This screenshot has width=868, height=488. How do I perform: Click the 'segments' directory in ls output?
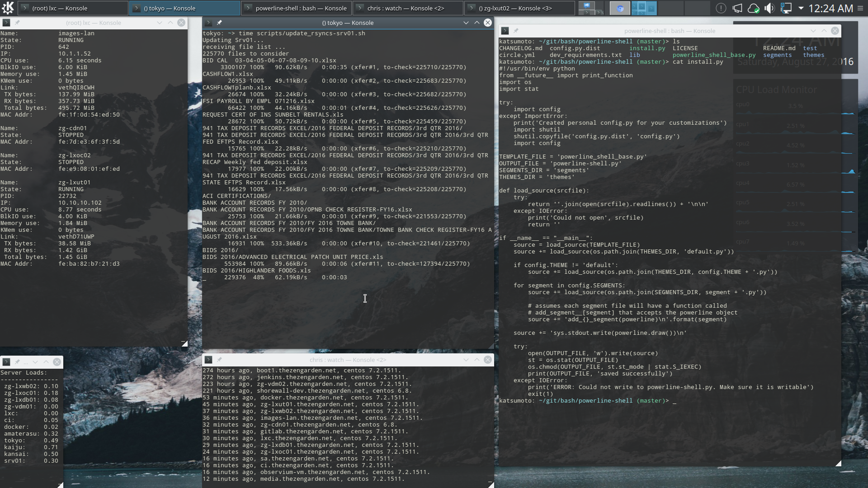(778, 55)
